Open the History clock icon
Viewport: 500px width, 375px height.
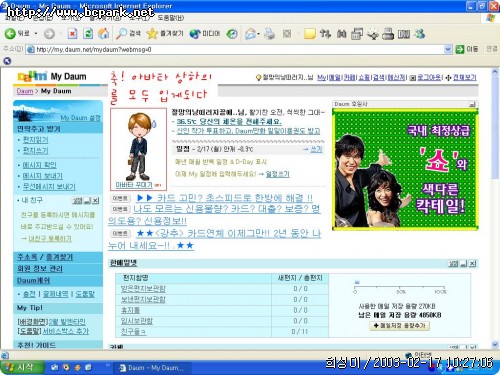click(x=232, y=34)
